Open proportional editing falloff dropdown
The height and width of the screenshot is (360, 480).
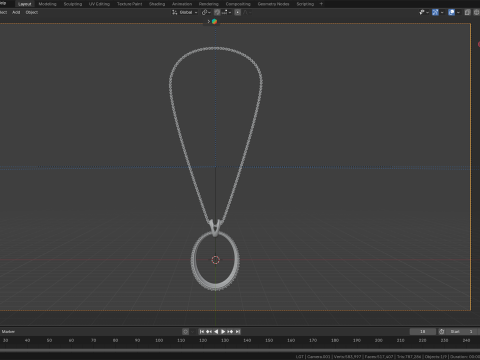[x=247, y=12]
